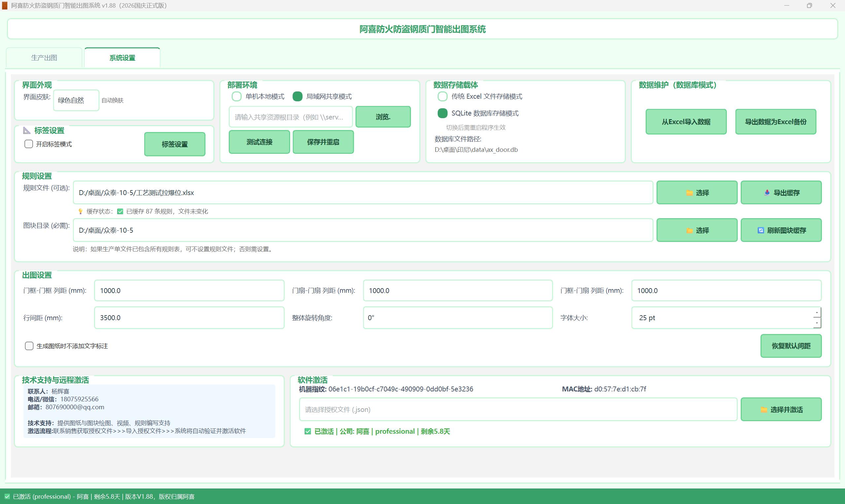The width and height of the screenshot is (845, 504).
Task: Click folder icon 选择 for 图块目录
Action: point(697,230)
